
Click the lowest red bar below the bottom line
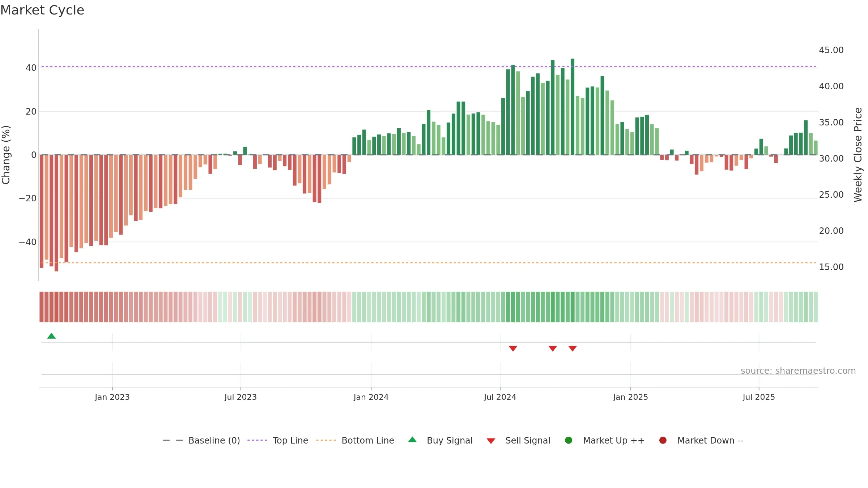(x=56, y=213)
